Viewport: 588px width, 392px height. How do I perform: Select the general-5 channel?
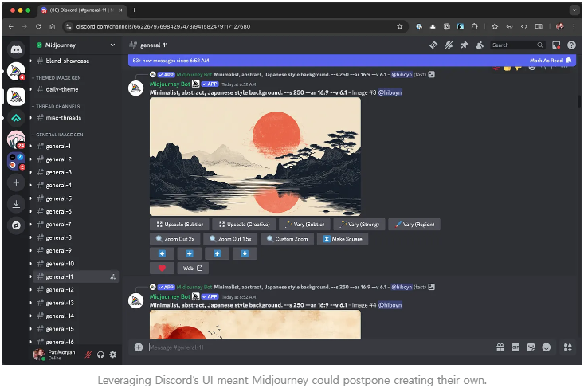(76, 198)
